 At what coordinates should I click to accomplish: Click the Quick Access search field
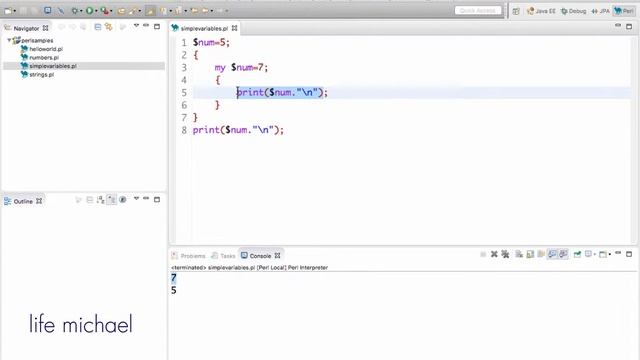(478, 11)
